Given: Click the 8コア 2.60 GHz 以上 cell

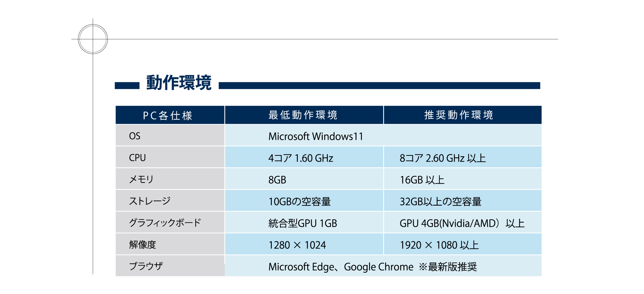Looking at the screenshot, I should coord(443,158).
